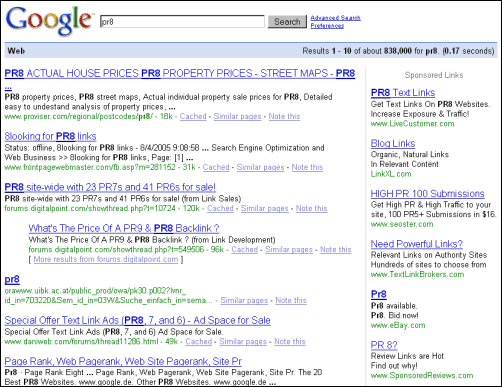Click the www.seoster.com URL text

coord(402,224)
